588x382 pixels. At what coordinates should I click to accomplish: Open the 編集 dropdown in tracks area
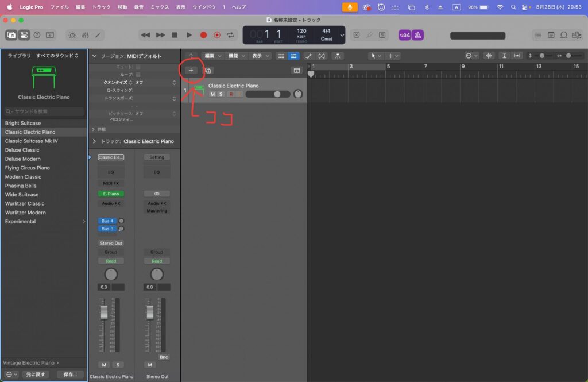pyautogui.click(x=212, y=56)
